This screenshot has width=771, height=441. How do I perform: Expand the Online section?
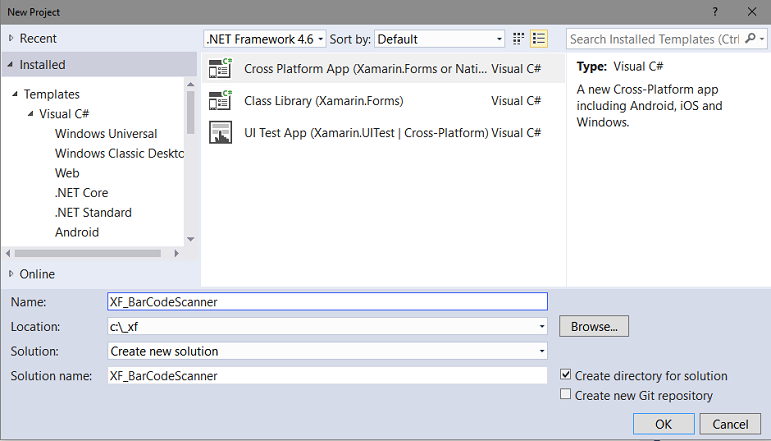pos(11,273)
